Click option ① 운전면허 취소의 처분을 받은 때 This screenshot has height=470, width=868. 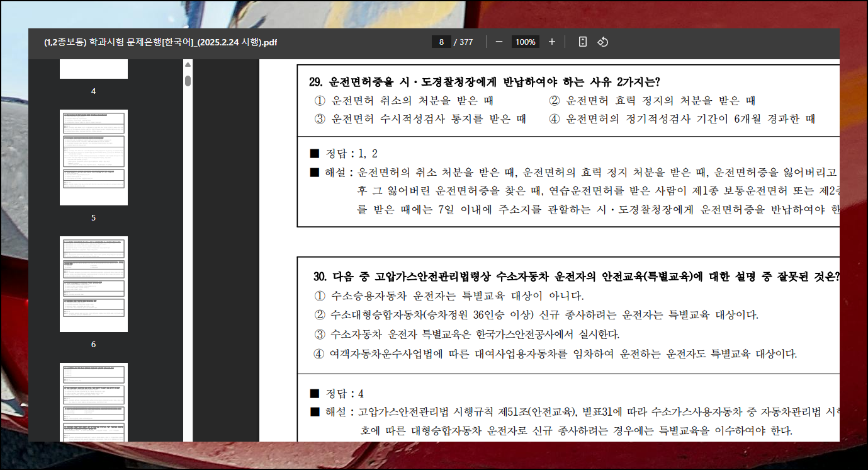pos(403,100)
